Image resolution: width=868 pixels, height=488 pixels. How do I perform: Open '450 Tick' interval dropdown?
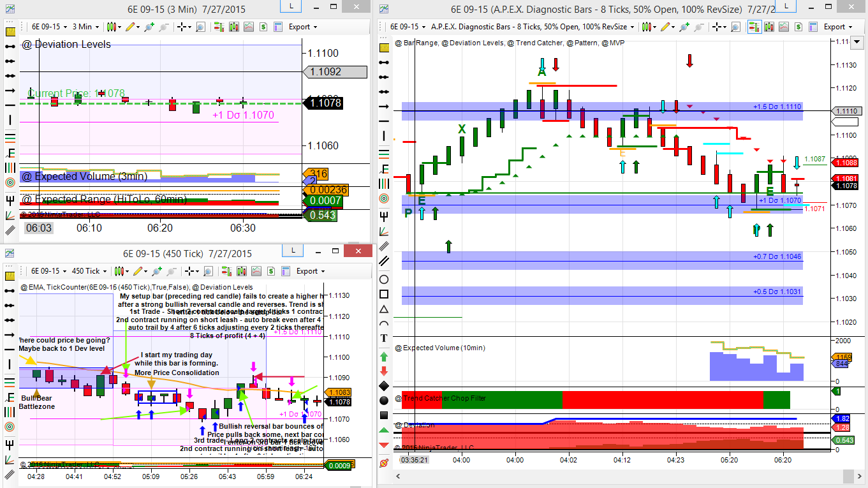(89, 271)
